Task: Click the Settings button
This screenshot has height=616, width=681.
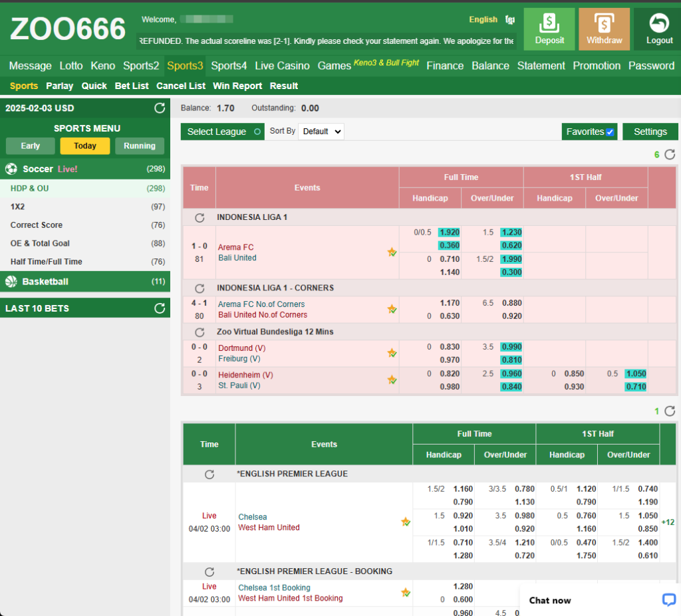Action: click(x=650, y=132)
